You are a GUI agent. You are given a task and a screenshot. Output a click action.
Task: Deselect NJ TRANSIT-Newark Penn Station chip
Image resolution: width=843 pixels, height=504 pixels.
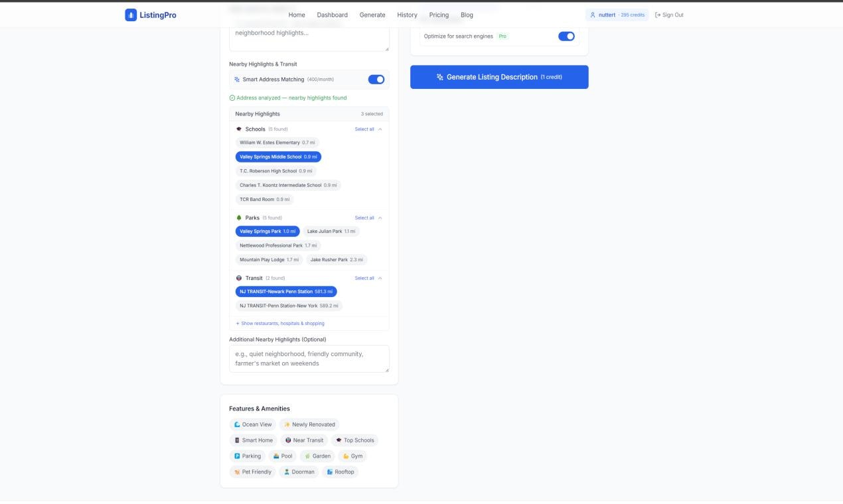tap(286, 292)
